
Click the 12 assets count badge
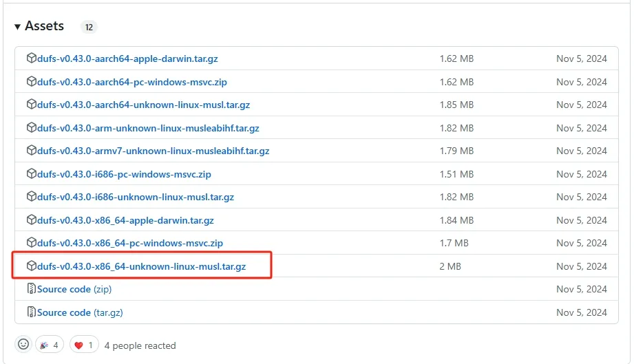tap(89, 28)
